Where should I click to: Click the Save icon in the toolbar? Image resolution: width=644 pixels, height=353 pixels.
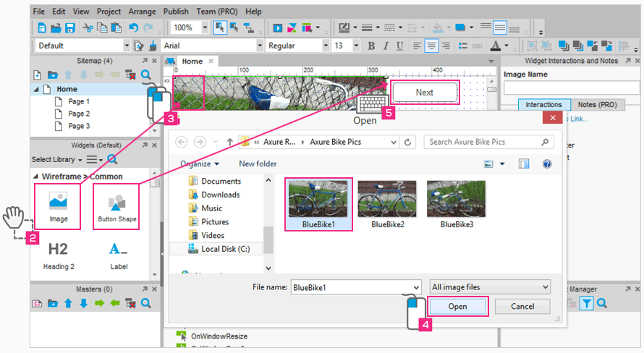pos(70,28)
